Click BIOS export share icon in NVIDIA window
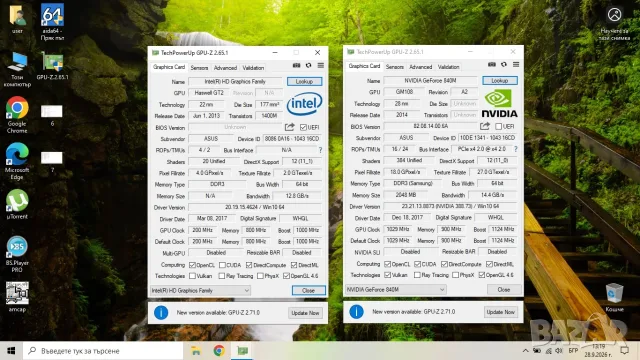The image size is (640, 360). click(x=485, y=126)
